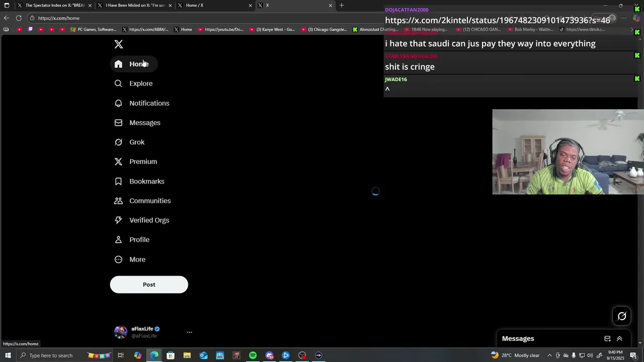The height and width of the screenshot is (362, 644).
Task: Show hidden system tray icons
Action: click(549, 355)
